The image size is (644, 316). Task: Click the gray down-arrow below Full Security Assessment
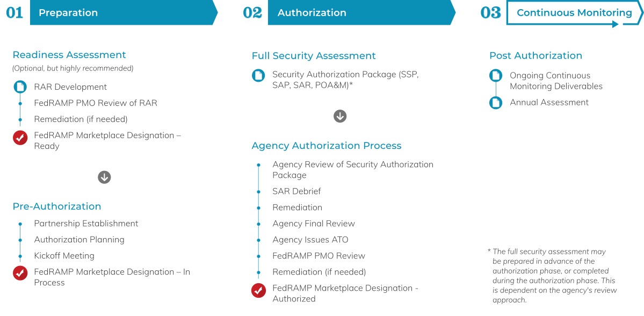point(339,116)
